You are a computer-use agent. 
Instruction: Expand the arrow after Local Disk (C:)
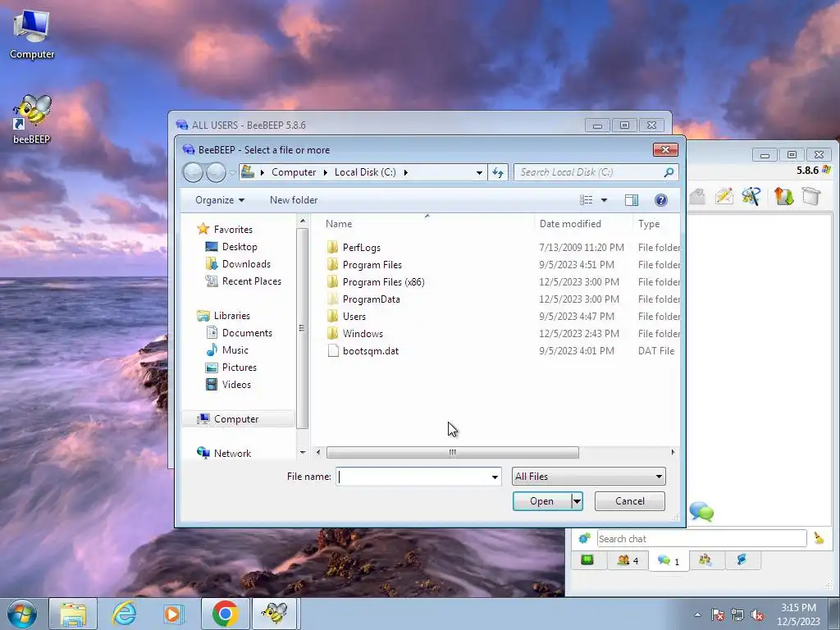point(405,172)
